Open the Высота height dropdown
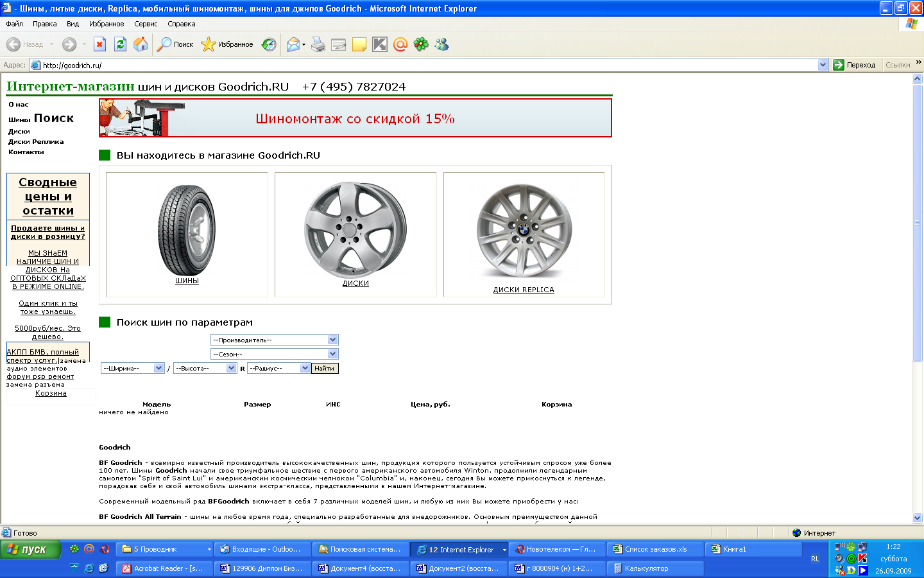This screenshot has height=578, width=924. [x=205, y=368]
